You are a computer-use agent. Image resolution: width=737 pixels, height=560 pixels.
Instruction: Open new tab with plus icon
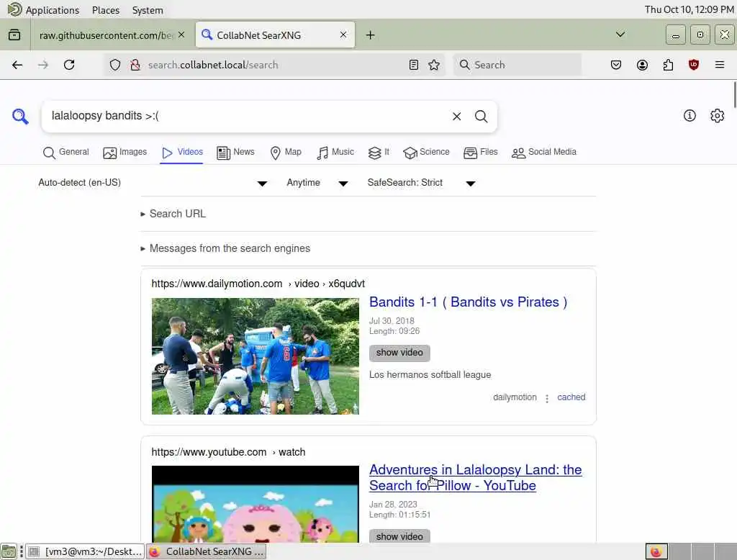tap(371, 35)
